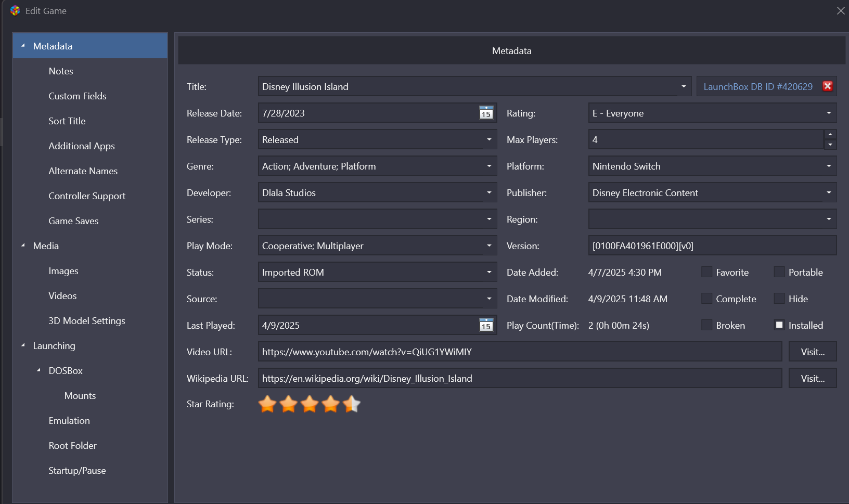Image resolution: width=849 pixels, height=504 pixels.
Task: Visit the Wikipedia URL link
Action: point(813,378)
